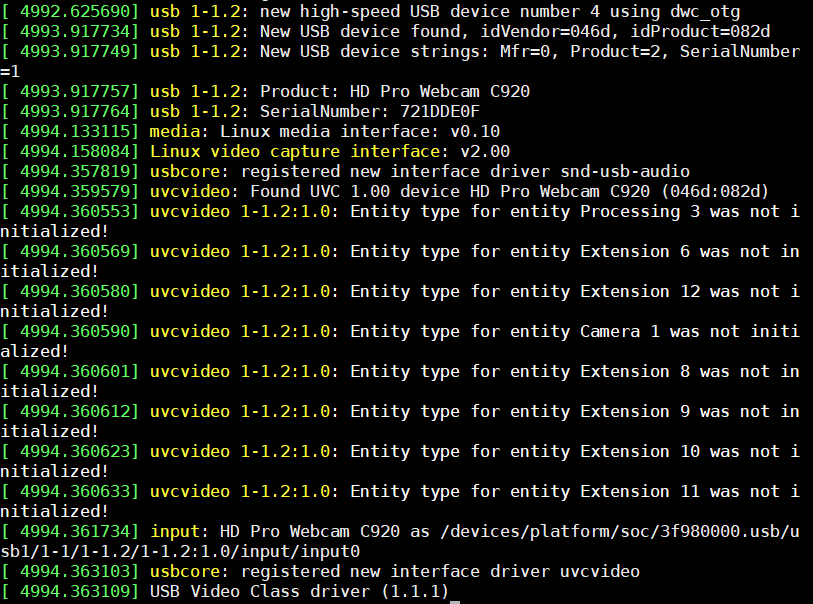The height and width of the screenshot is (604, 813).
Task: Click timestamp 4994.359579
Action: coord(75,191)
